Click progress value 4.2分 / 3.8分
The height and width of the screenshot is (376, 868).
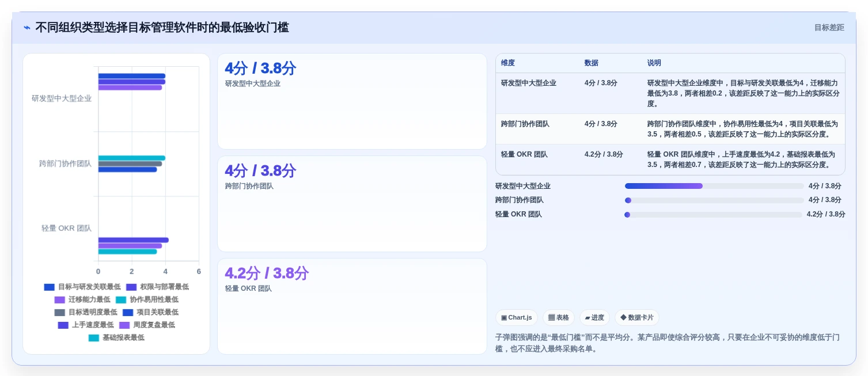click(x=826, y=214)
